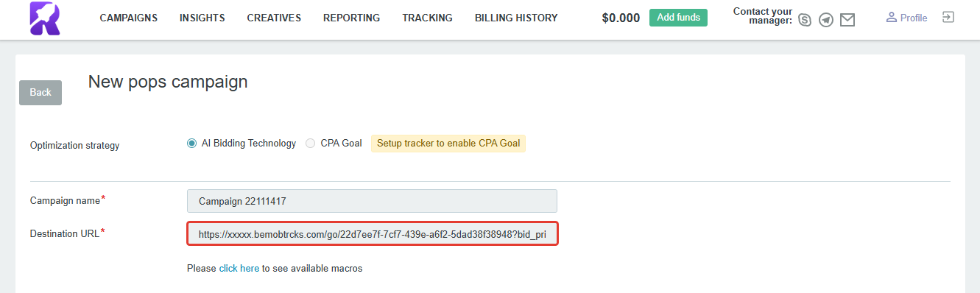
Task: Click the logout arrow icon
Action: (x=948, y=17)
